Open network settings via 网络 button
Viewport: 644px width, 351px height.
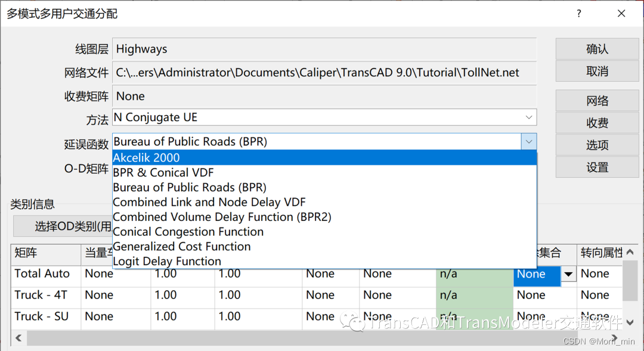tap(596, 100)
